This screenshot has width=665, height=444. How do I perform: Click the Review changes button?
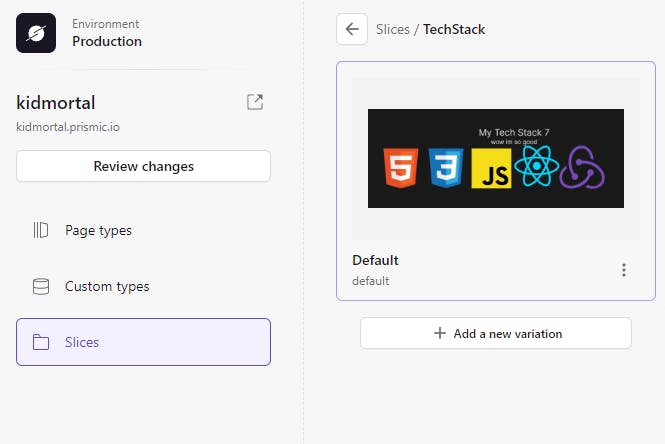(143, 166)
